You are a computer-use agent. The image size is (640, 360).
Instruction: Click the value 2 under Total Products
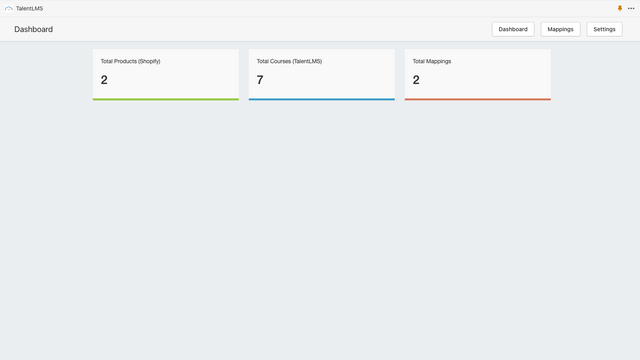[x=104, y=80]
